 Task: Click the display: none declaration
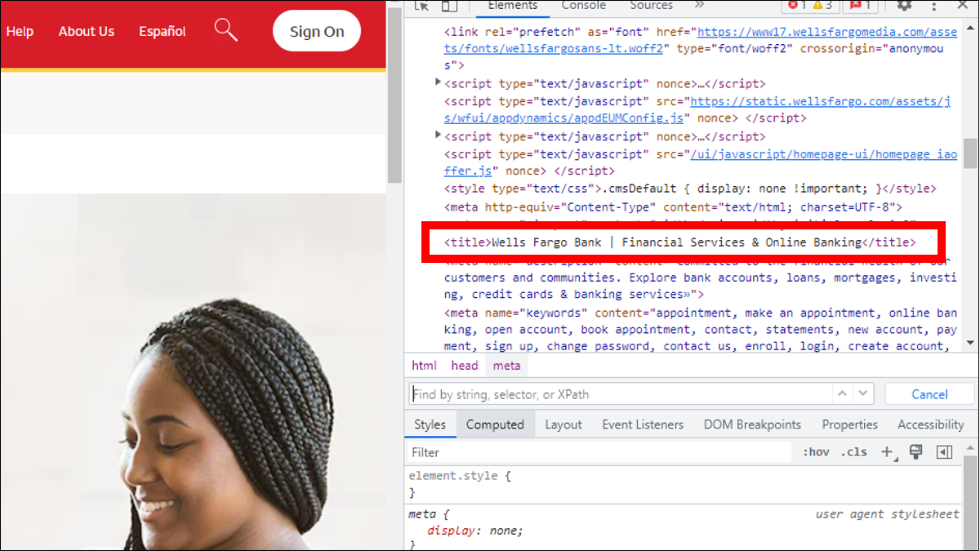474,531
